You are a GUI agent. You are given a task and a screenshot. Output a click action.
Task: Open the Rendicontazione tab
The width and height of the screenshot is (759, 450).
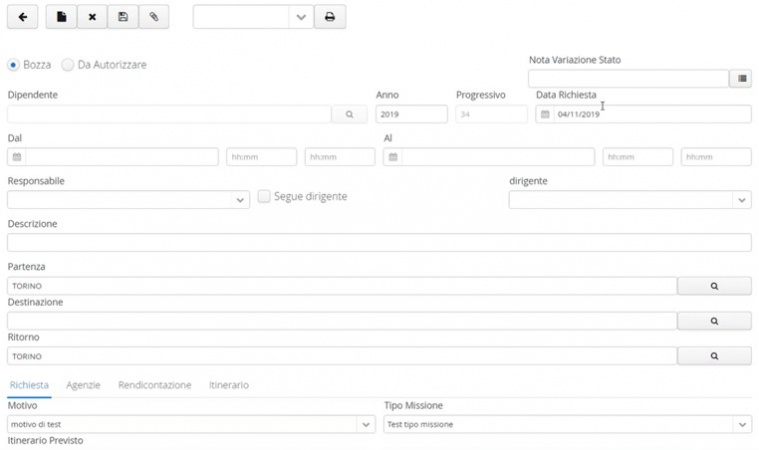click(154, 385)
